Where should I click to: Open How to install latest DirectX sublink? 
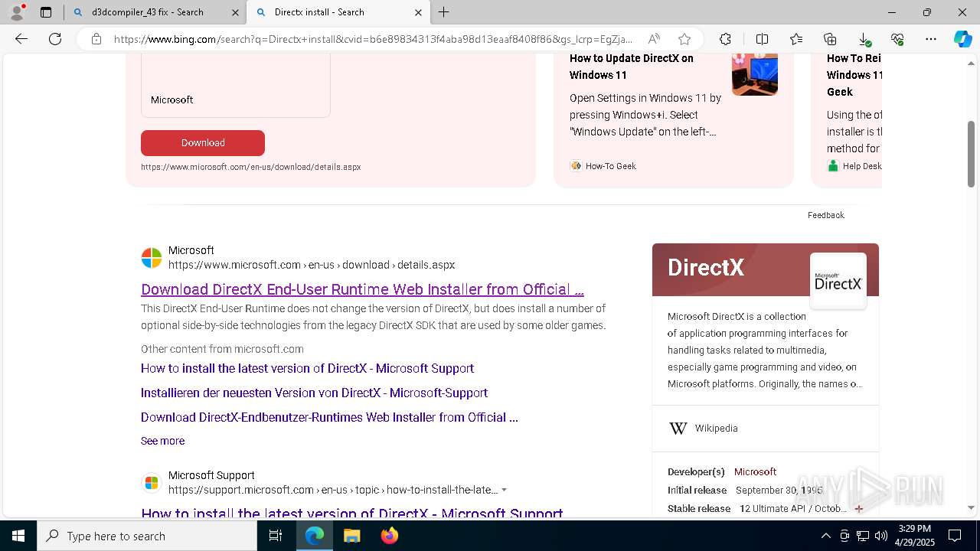click(x=307, y=368)
